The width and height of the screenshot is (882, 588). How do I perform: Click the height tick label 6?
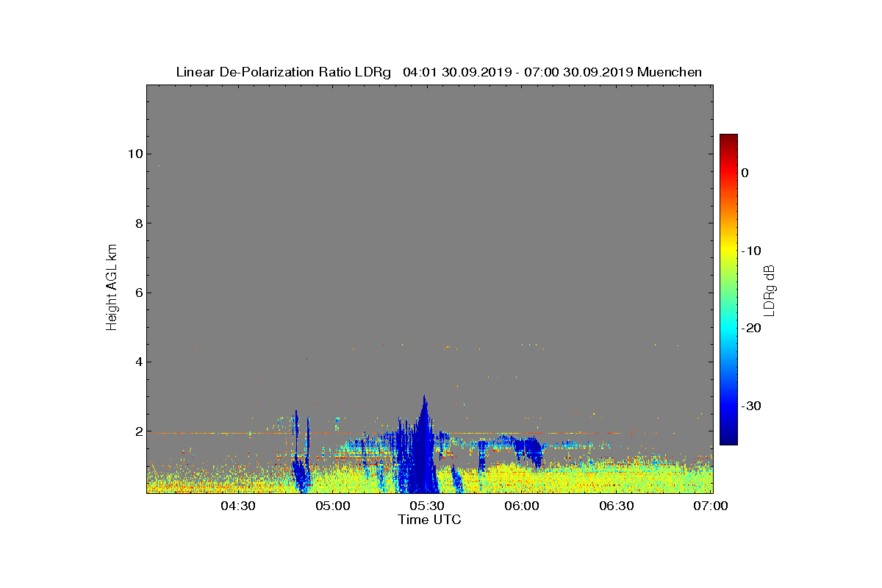click(x=137, y=293)
